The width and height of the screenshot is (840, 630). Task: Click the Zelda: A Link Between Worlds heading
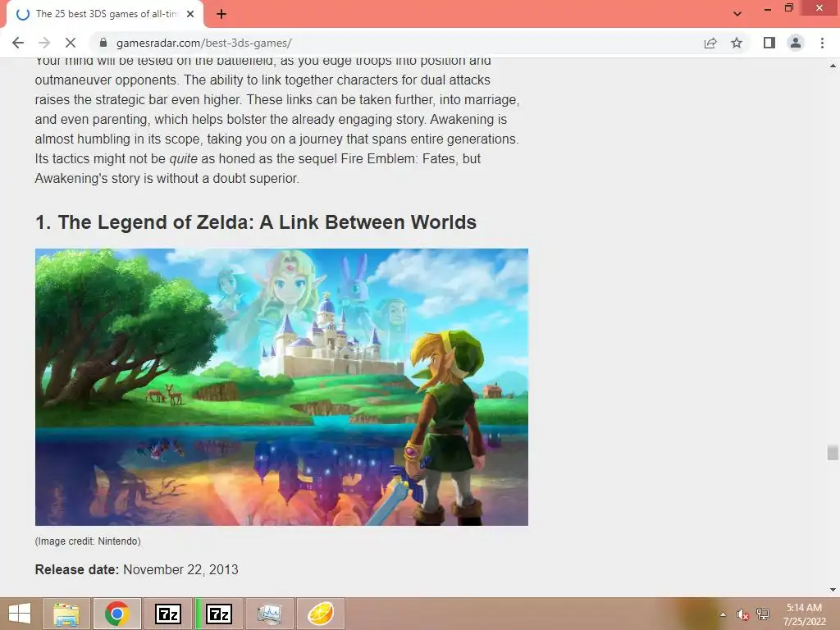tap(256, 221)
